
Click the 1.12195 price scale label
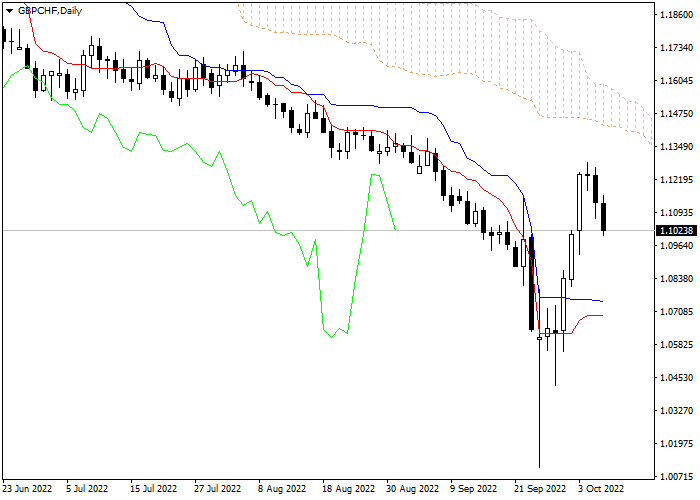677,180
